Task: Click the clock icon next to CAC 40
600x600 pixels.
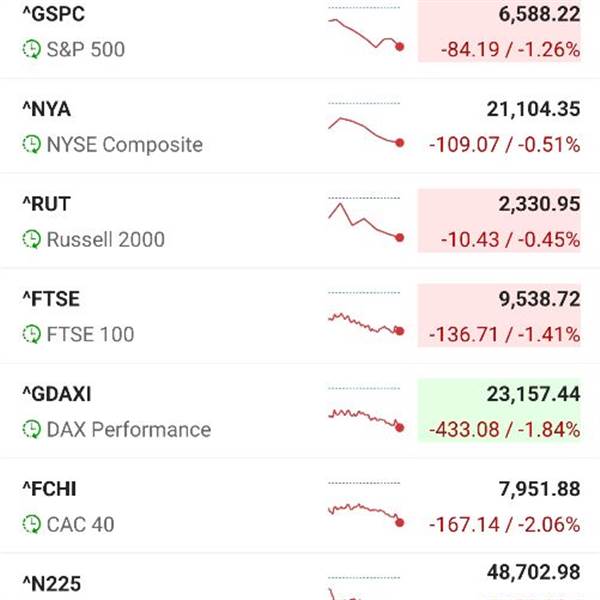Action: pos(32,525)
